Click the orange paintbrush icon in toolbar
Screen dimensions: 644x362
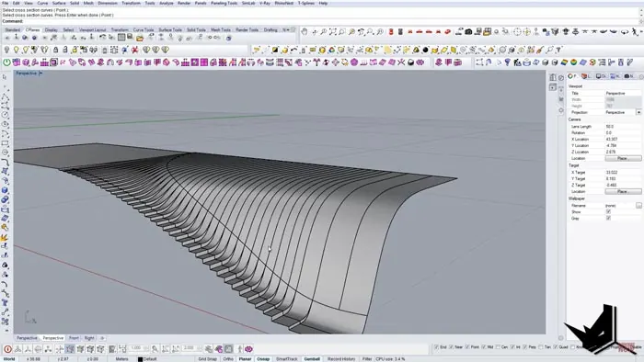(x=540, y=50)
